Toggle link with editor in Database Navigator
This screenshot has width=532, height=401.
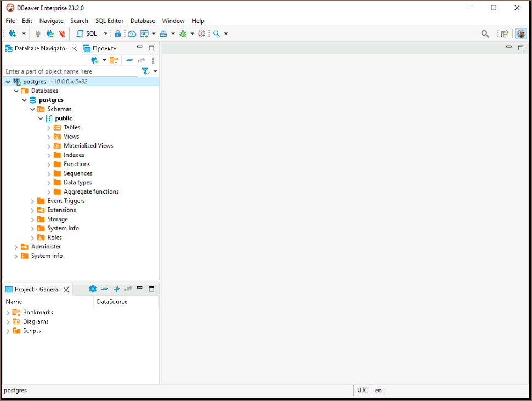point(141,60)
